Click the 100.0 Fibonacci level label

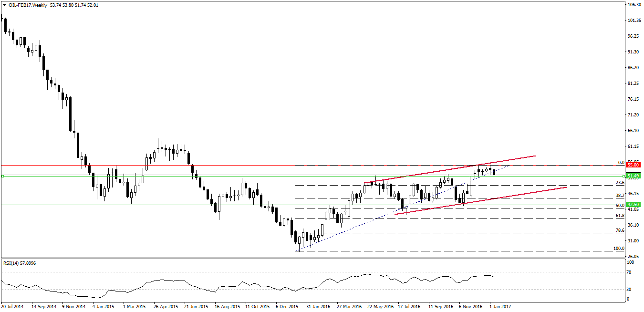point(619,249)
